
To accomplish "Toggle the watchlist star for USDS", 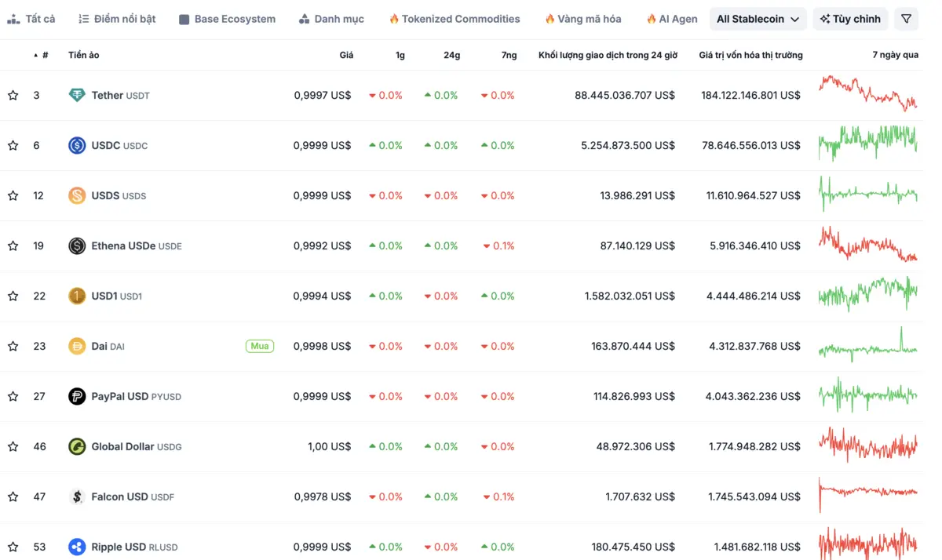I will tap(13, 195).
